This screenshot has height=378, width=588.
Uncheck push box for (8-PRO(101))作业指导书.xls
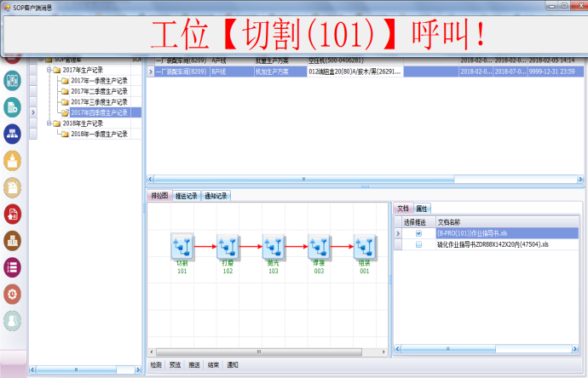pos(419,233)
